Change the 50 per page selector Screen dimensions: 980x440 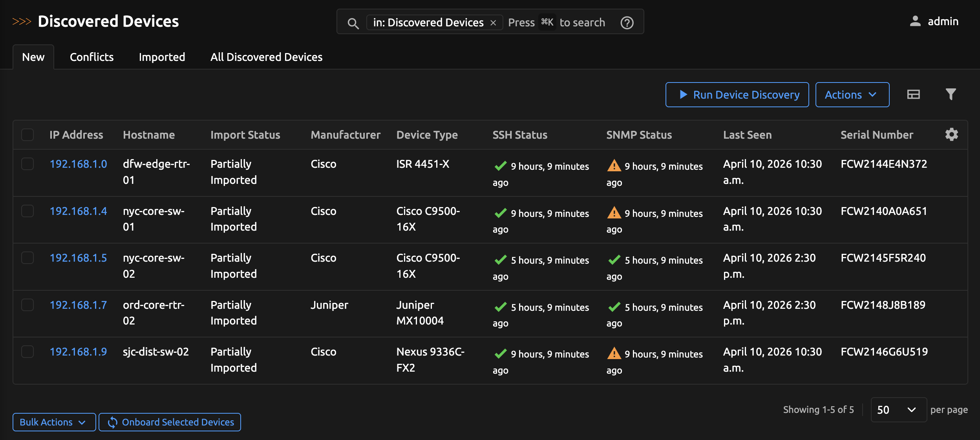(898, 410)
